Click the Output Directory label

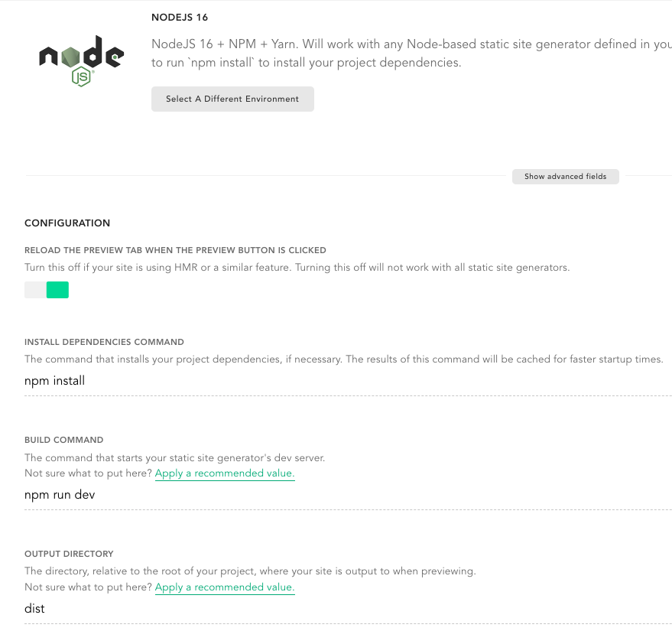pos(69,554)
